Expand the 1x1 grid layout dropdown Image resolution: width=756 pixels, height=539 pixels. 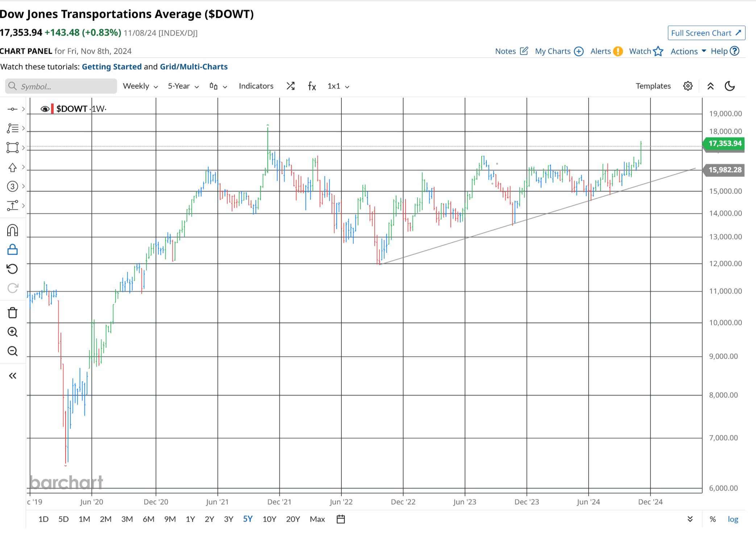click(x=338, y=86)
